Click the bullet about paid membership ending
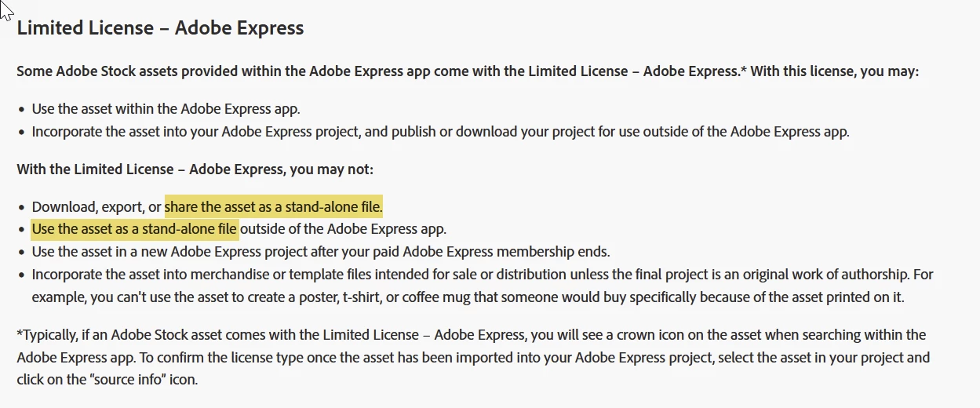The image size is (980, 408). [320, 252]
